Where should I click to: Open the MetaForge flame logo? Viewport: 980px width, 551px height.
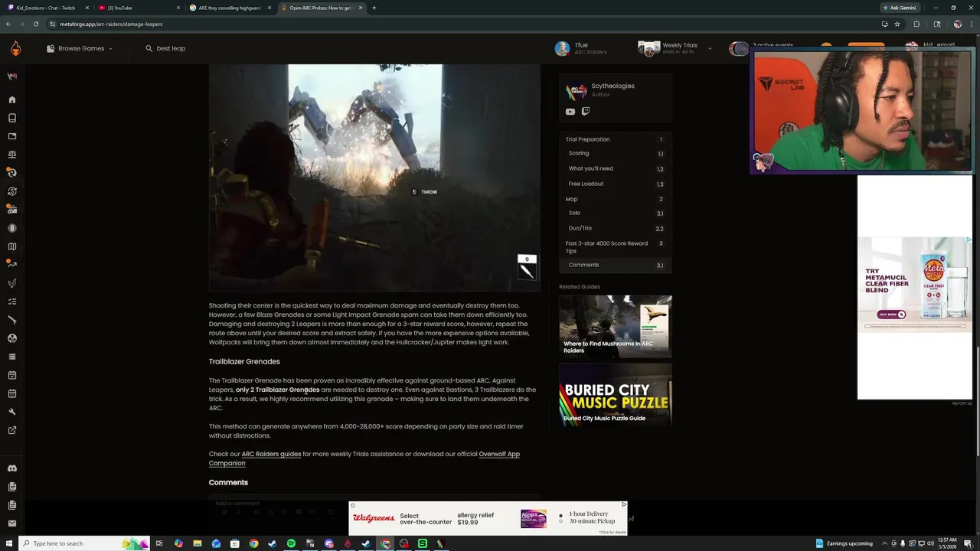coord(15,48)
